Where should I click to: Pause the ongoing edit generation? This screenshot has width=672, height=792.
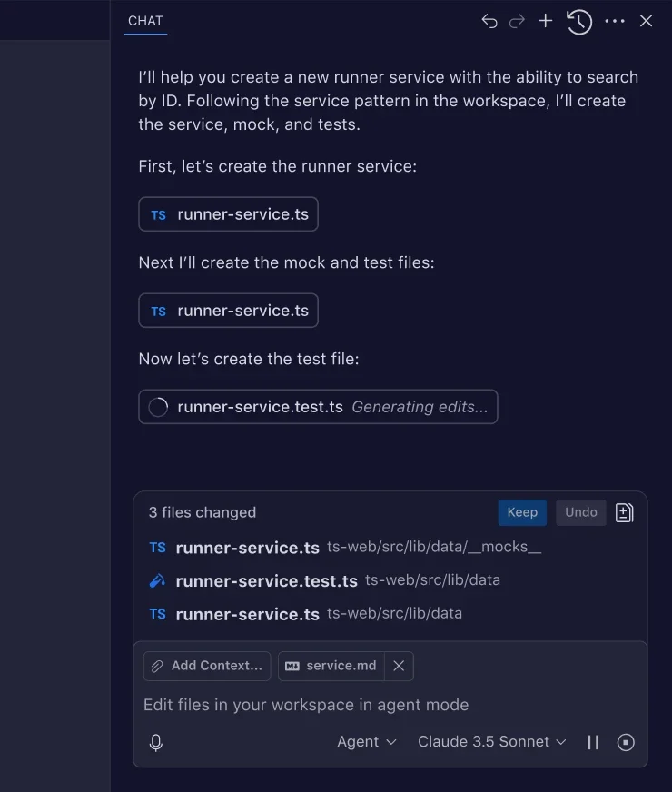[593, 742]
